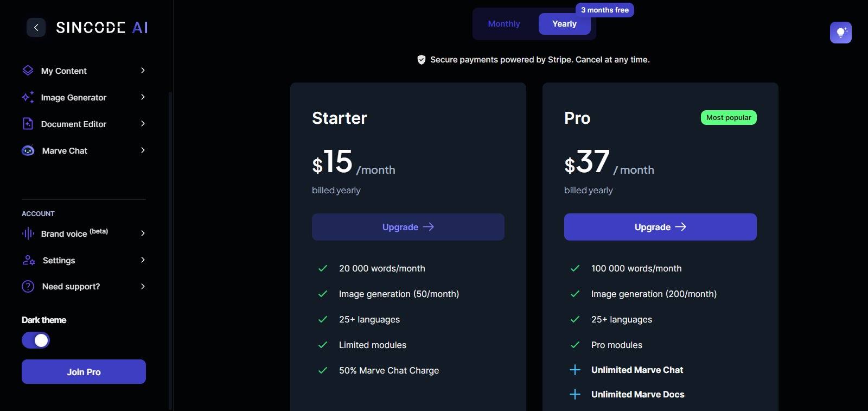Click checkmark beside 50% Marve Chat Charge

323,370
